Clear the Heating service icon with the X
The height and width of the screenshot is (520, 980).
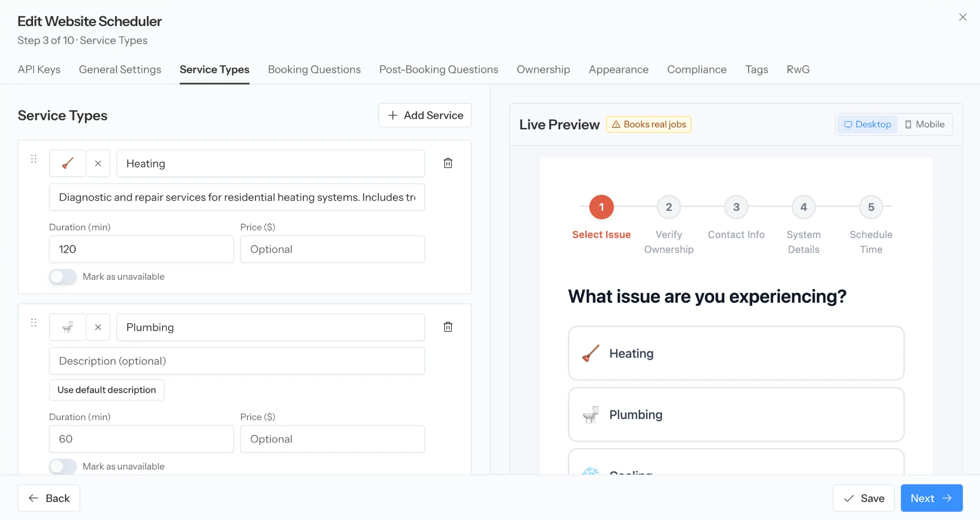[98, 163]
